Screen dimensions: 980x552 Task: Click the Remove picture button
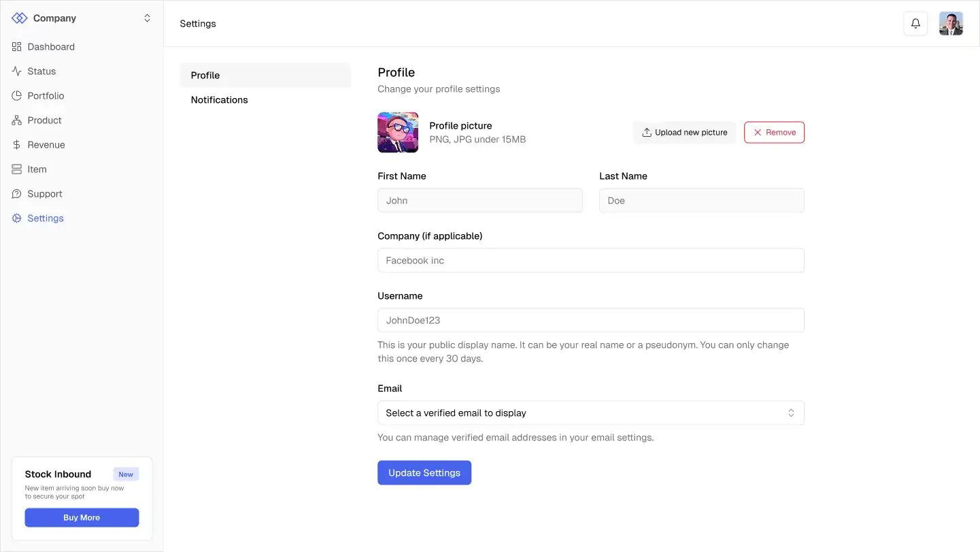pos(774,133)
